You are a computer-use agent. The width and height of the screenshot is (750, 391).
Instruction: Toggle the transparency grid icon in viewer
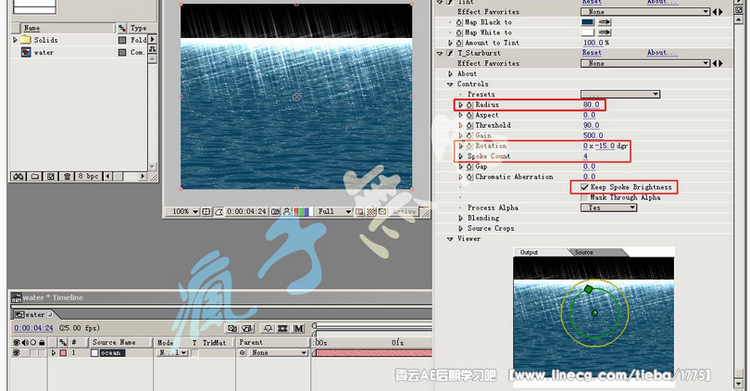point(371,212)
